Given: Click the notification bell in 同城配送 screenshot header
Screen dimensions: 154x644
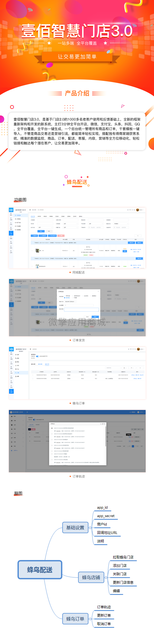Looking at the screenshot, I should [x=128, y=210].
